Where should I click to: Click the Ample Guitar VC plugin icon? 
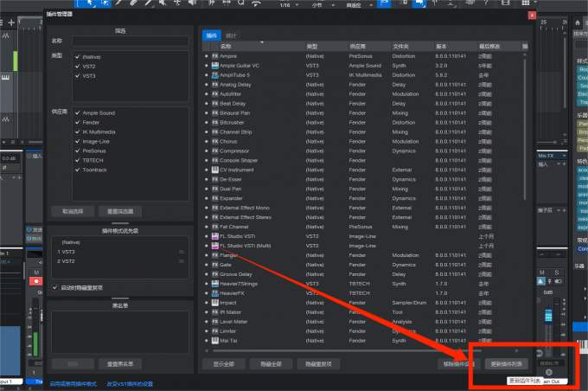coord(215,66)
